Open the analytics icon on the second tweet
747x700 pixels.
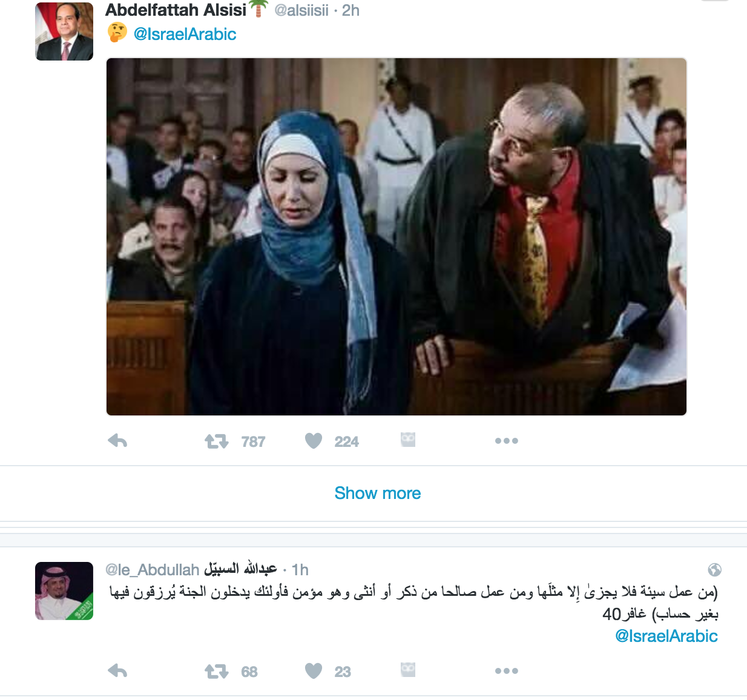(408, 670)
